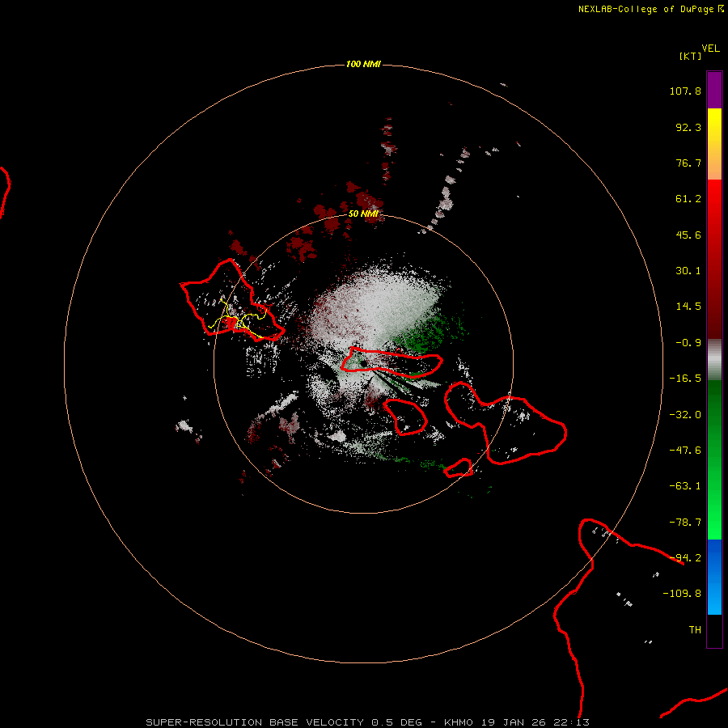The image size is (728, 728).
Task: Click the -109.8 velocity scale value
Action: pos(682,594)
